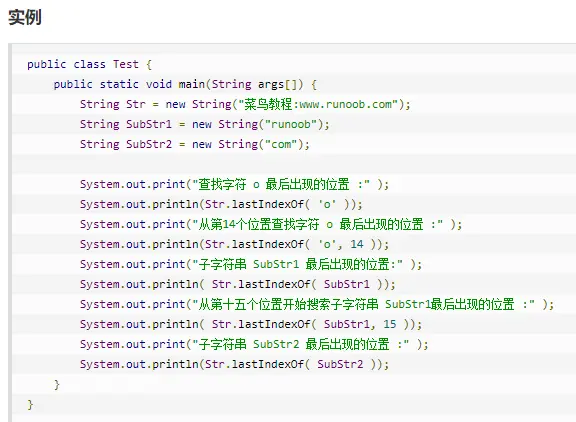Click the 'String Str = new String' line
The height and width of the screenshot is (422, 576).
click(245, 104)
